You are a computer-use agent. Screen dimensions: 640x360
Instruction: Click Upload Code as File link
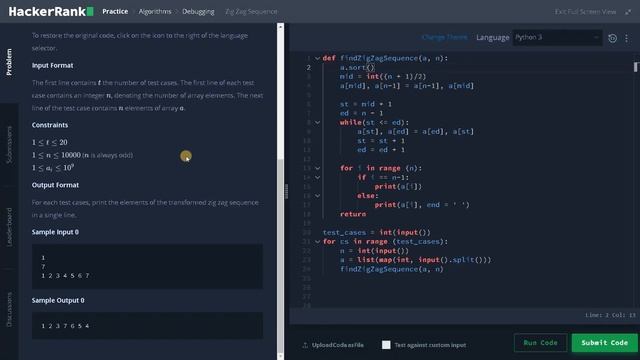[x=338, y=345]
